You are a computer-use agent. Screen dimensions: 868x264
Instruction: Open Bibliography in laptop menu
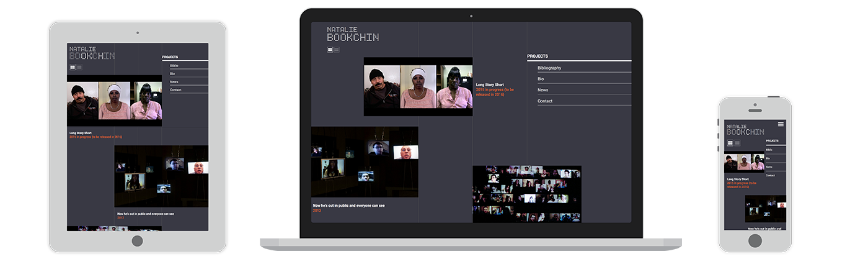(549, 68)
